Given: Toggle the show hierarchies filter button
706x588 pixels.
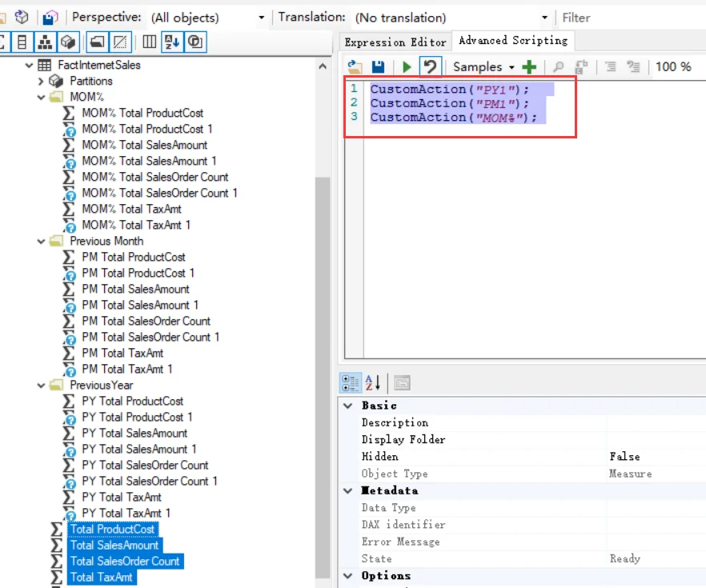Looking at the screenshot, I should click(x=45, y=42).
